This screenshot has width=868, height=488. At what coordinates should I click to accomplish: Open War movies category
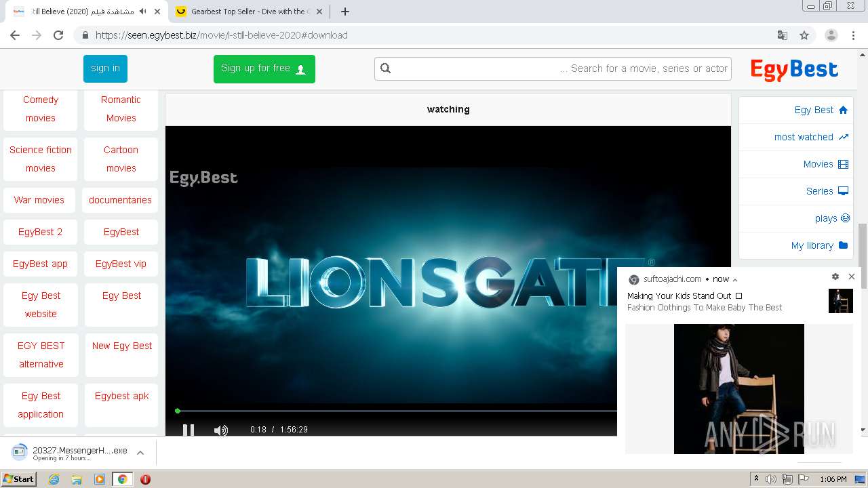39,200
